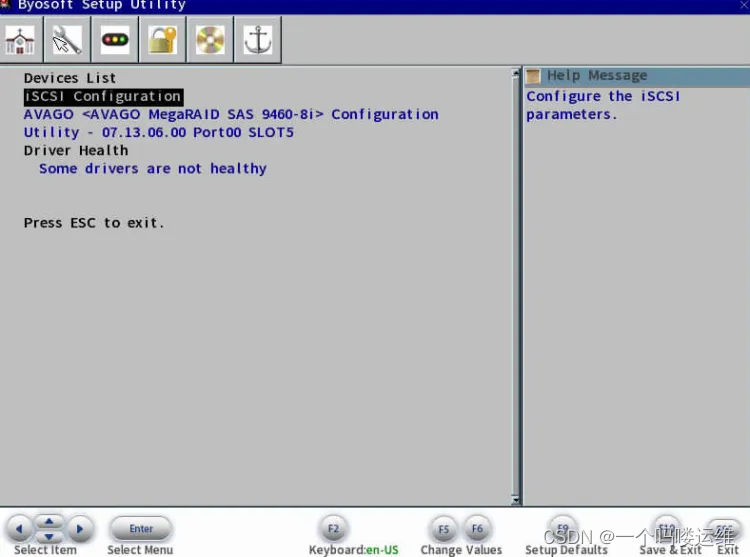
Task: Click the down arrow key button
Action: (x=49, y=536)
